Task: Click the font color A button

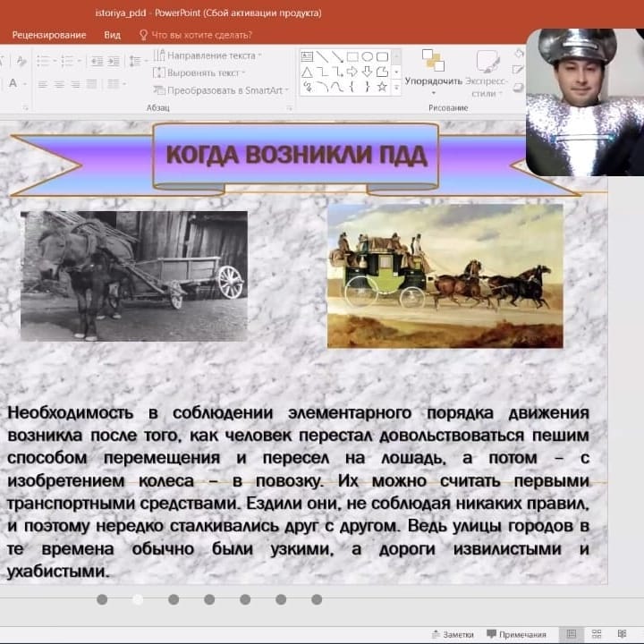Action: (13, 84)
